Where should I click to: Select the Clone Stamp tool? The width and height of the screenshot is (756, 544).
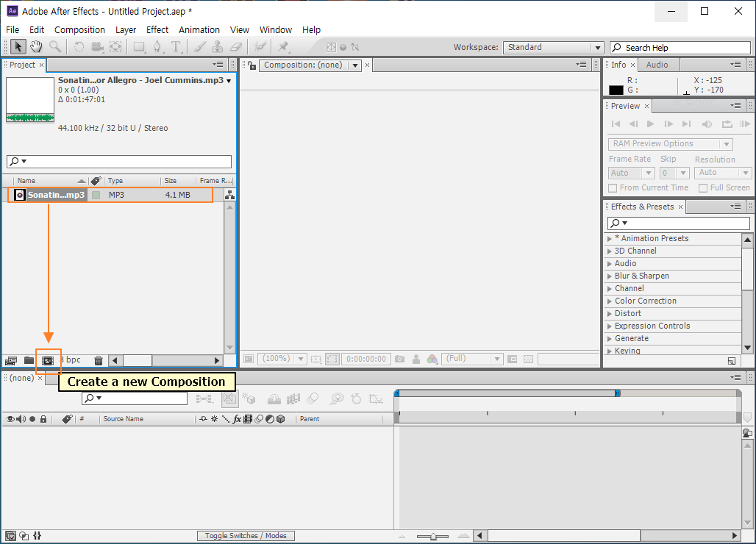218,47
